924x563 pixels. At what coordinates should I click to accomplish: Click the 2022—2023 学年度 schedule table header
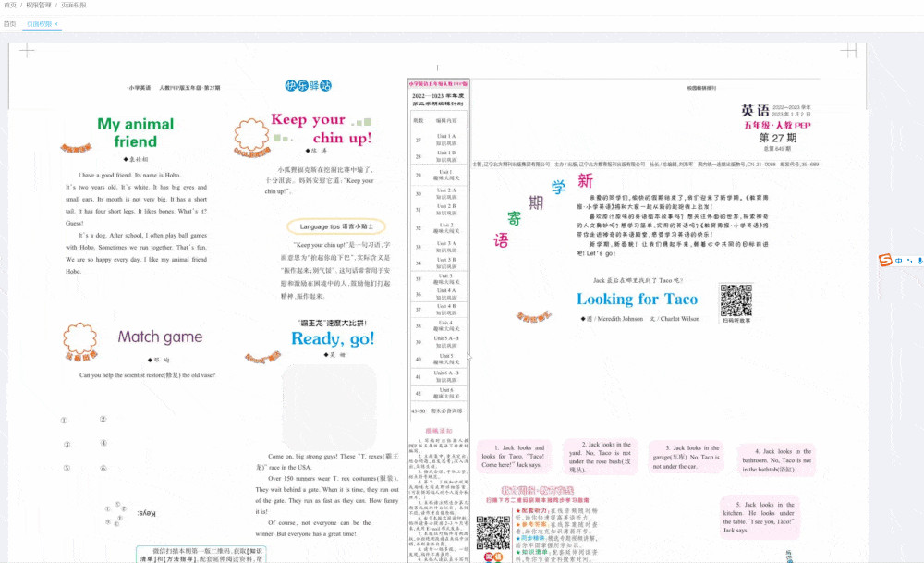click(x=438, y=99)
